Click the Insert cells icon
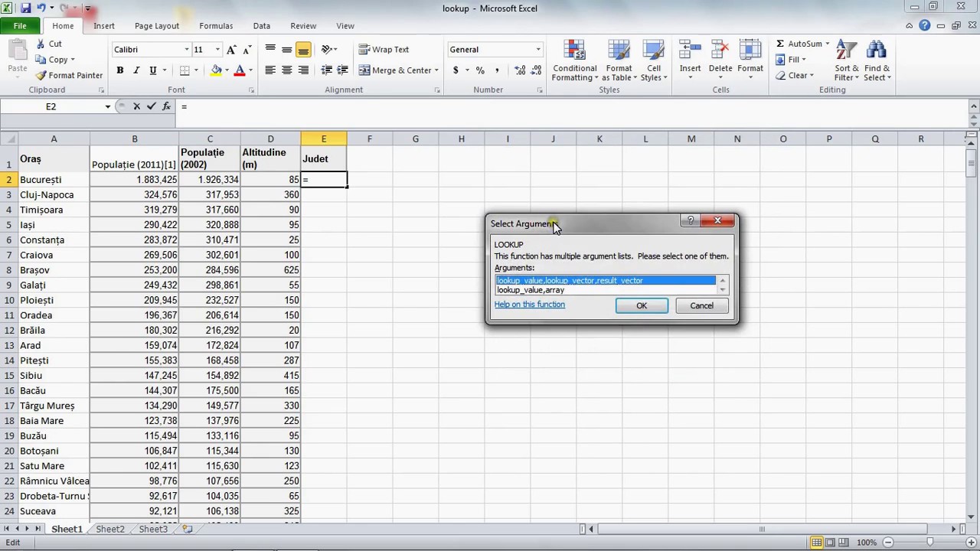Image resolution: width=980 pixels, height=551 pixels. click(690, 51)
